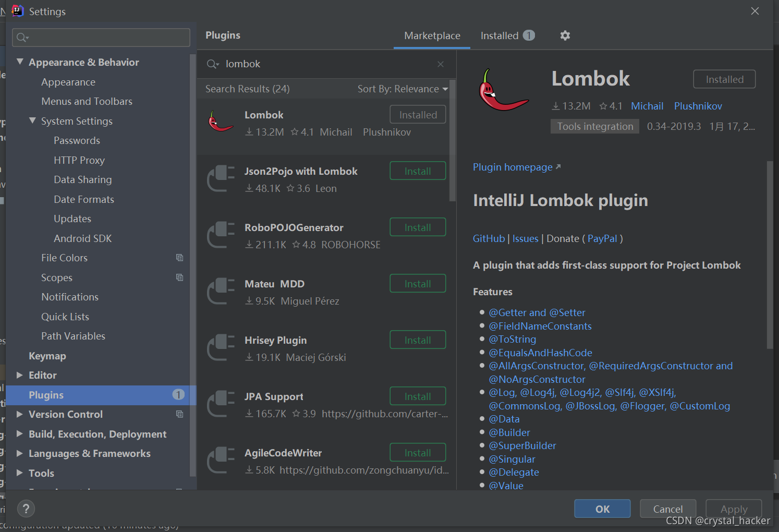This screenshot has height=532, width=779.
Task: Expand the Editor section
Action: point(20,375)
